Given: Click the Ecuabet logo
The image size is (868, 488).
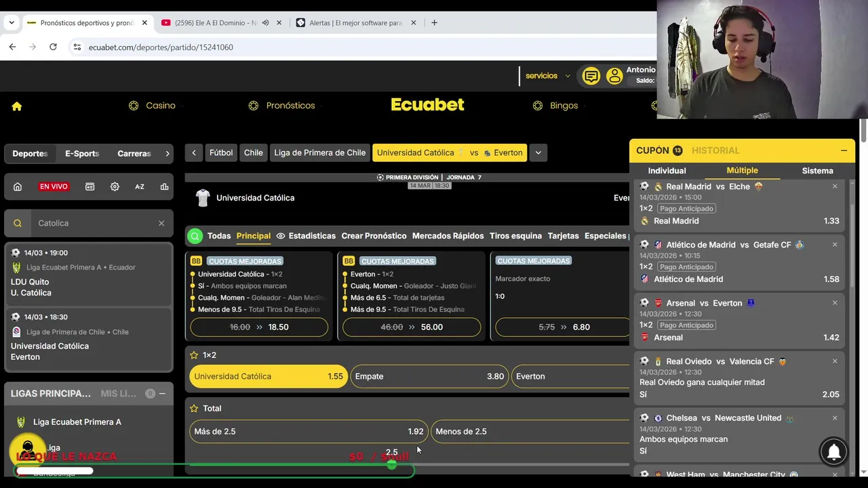Looking at the screenshot, I should click(x=428, y=104).
